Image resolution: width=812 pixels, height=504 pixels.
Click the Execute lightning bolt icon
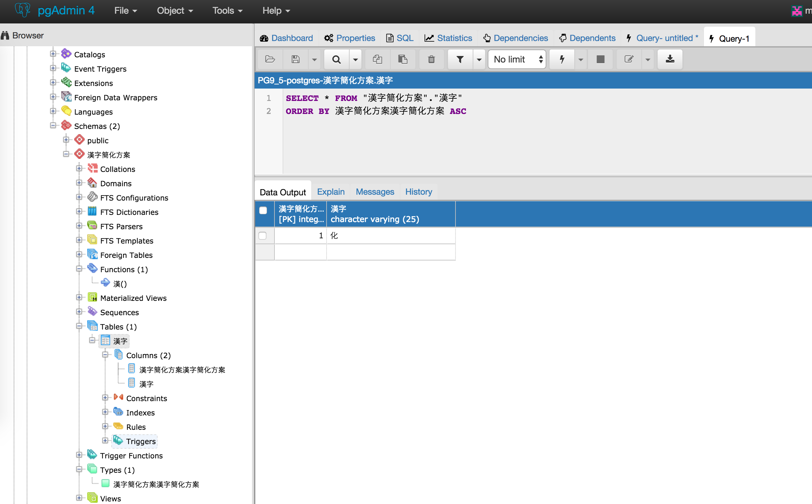(562, 59)
